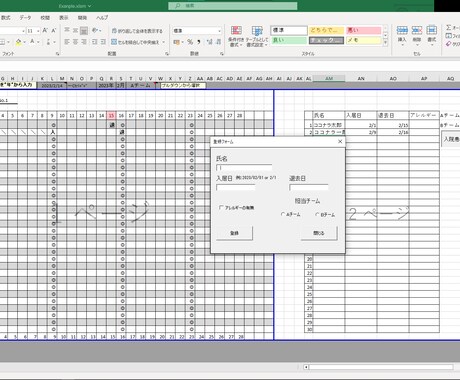Align text to the right
Viewport: 460px width, 380px height.
(84, 42)
